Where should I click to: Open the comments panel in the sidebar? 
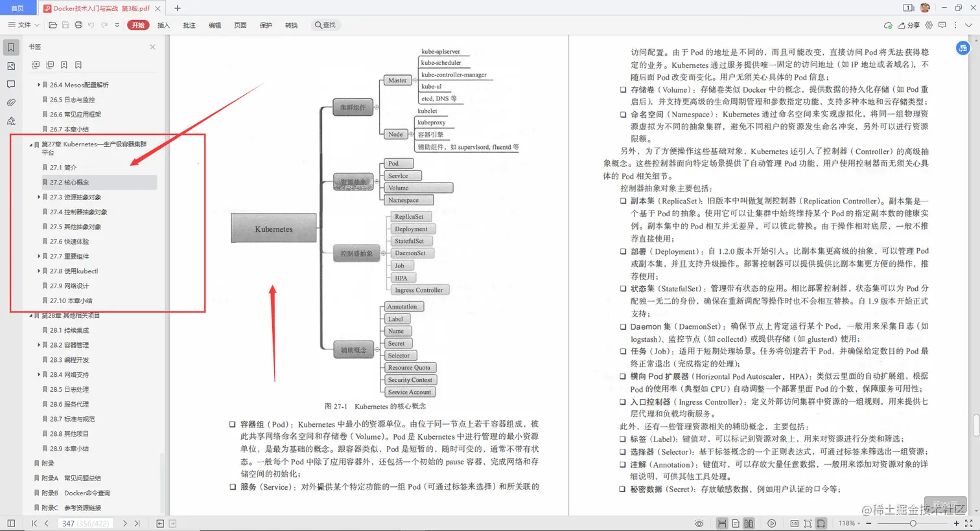coord(10,84)
